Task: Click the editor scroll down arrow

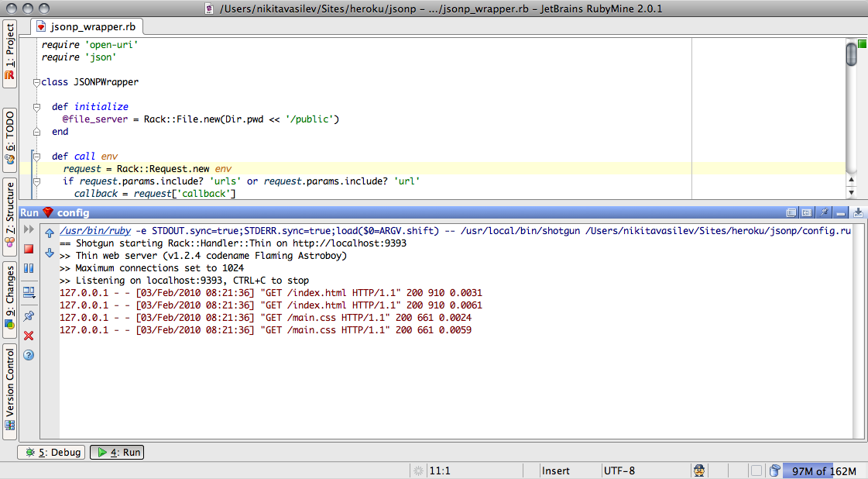Action: (x=852, y=192)
